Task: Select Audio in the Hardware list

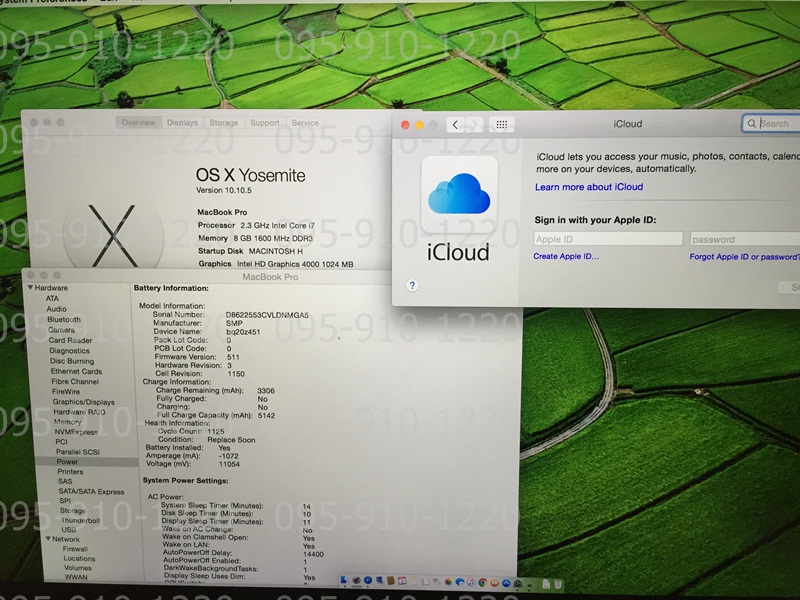Action: pyautogui.click(x=57, y=309)
